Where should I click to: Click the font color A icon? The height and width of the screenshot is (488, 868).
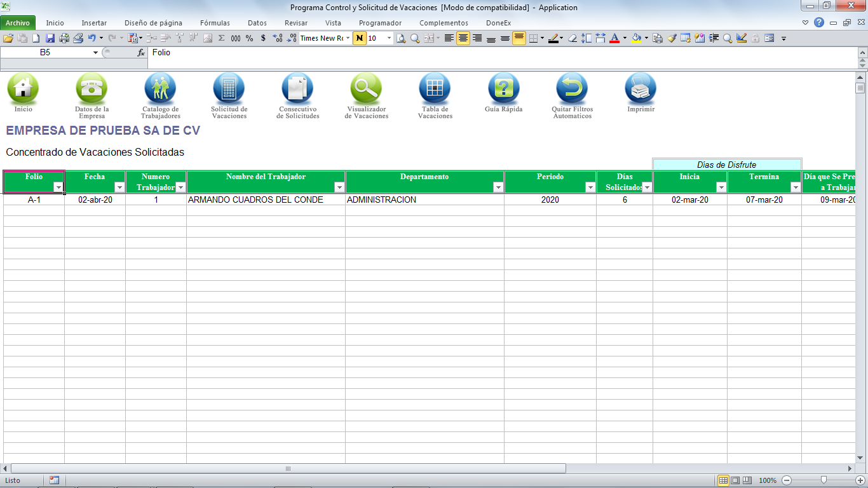614,38
